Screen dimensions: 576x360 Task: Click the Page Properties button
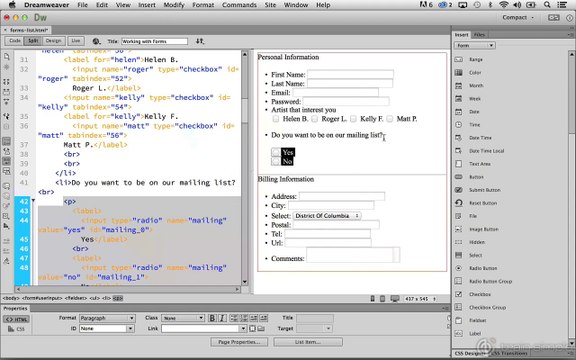point(239,342)
